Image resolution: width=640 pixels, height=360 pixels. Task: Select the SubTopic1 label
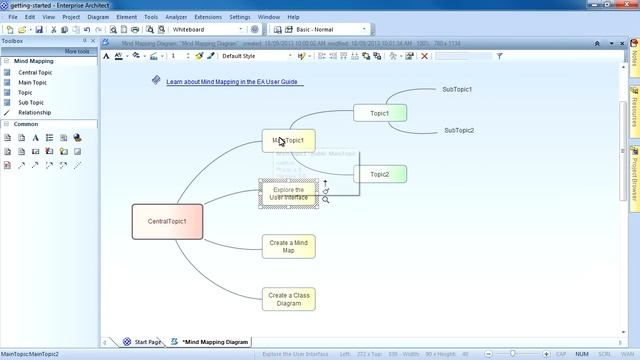tap(457, 89)
